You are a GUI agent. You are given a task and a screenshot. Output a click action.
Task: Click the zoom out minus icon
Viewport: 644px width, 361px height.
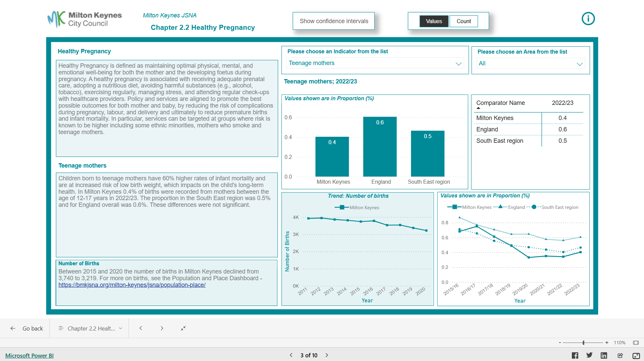[560, 343]
